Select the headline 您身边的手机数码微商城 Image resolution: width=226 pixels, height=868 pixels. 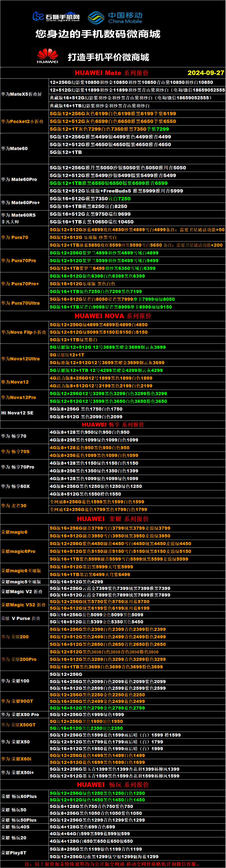pos(98,34)
